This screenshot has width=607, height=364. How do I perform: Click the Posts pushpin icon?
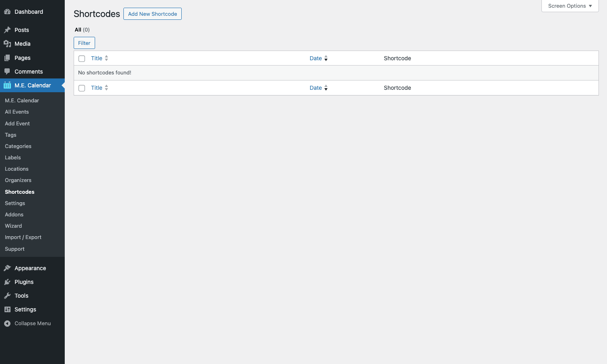7,30
